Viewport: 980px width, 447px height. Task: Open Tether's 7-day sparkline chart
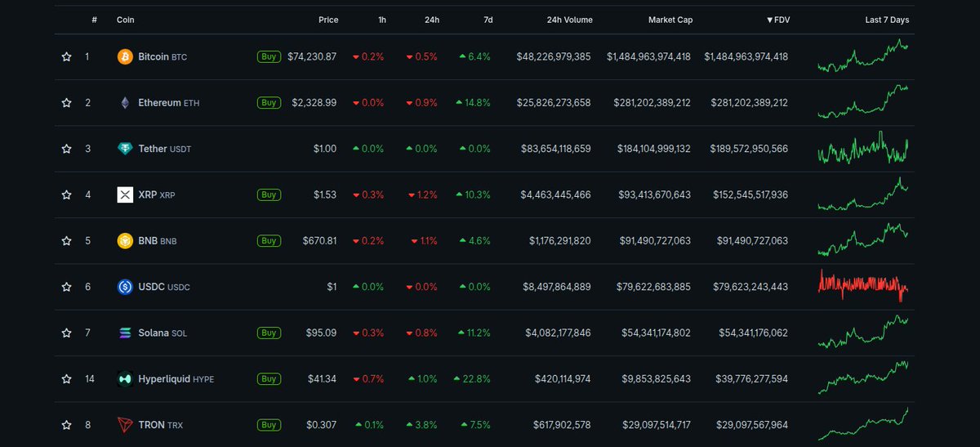coord(862,149)
